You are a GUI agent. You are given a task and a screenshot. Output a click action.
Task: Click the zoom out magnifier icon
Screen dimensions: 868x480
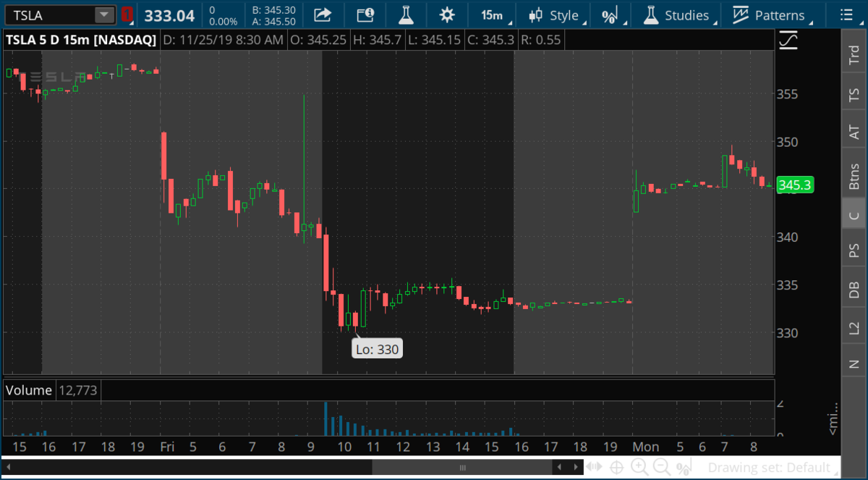pos(661,467)
